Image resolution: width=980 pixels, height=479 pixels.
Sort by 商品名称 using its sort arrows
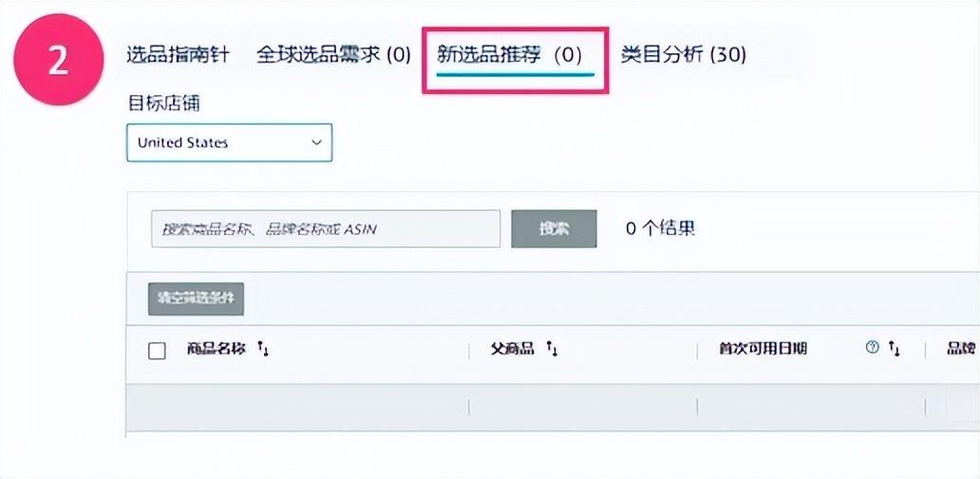(x=264, y=350)
